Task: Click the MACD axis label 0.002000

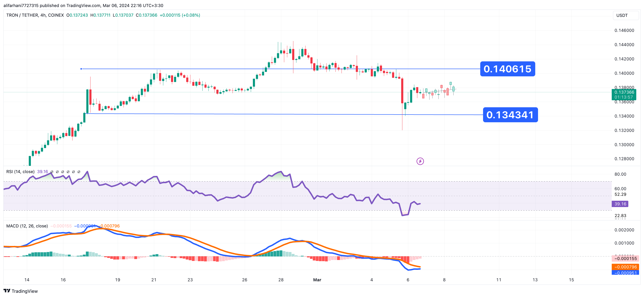Action: pyautogui.click(x=624, y=230)
